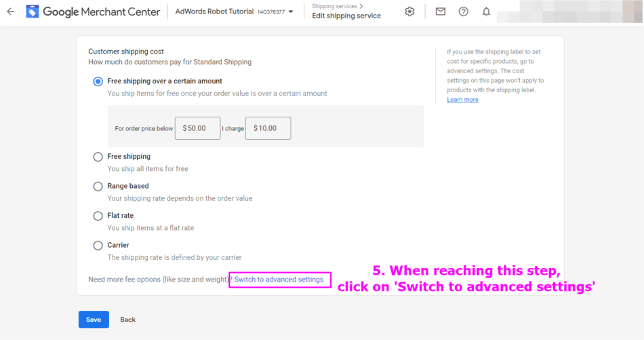Click the back arrow icon

tap(11, 12)
